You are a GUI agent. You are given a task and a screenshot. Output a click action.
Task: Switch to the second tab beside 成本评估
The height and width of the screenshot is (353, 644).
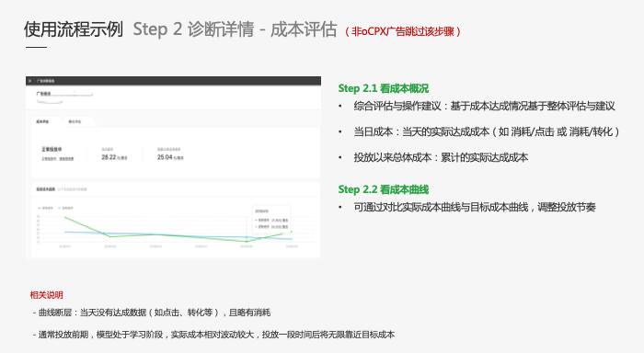click(x=75, y=122)
